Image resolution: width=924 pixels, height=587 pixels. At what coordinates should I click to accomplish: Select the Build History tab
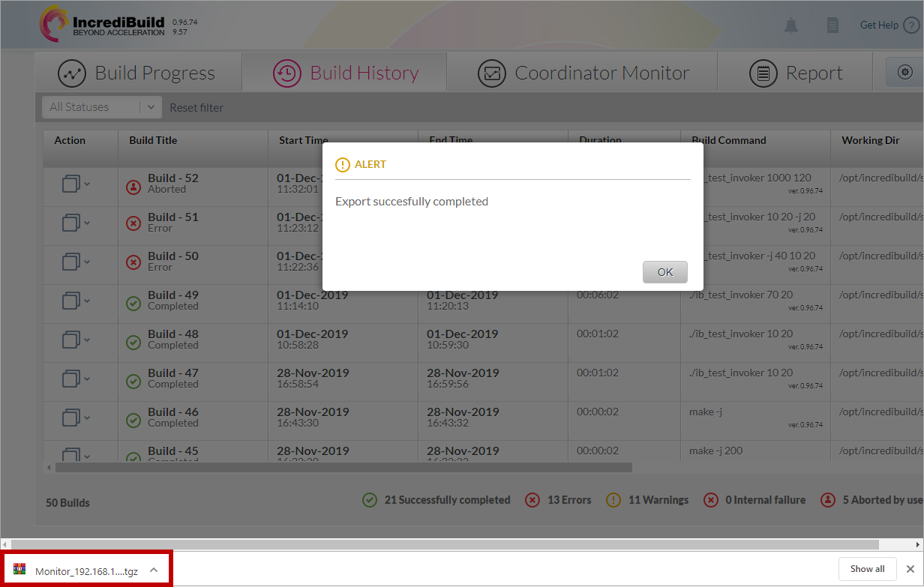[346, 73]
